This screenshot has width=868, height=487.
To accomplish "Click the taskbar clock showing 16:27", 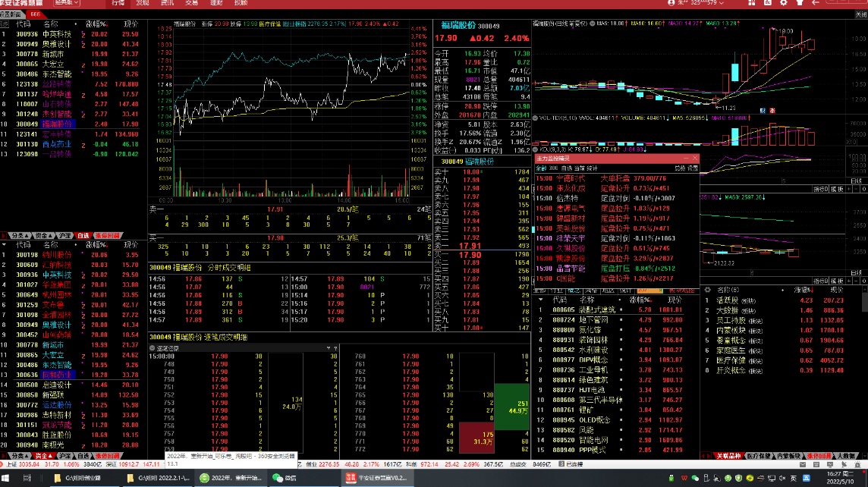I will (x=841, y=478).
